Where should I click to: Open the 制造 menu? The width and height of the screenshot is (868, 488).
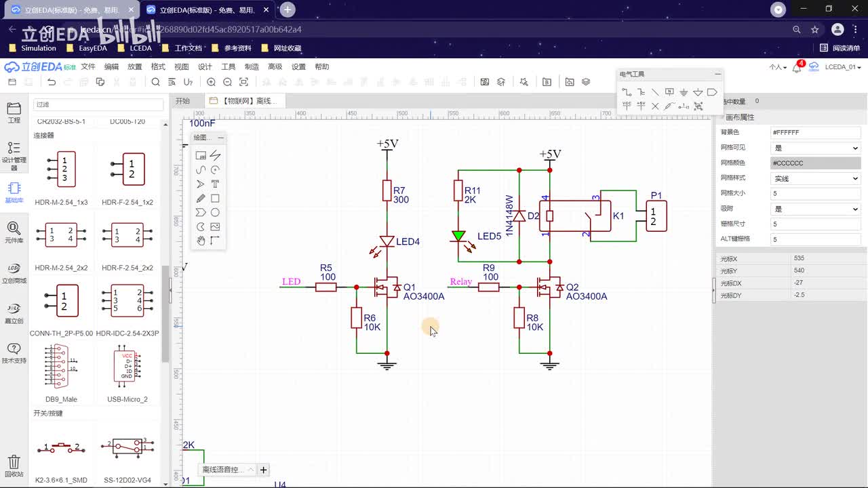252,66
